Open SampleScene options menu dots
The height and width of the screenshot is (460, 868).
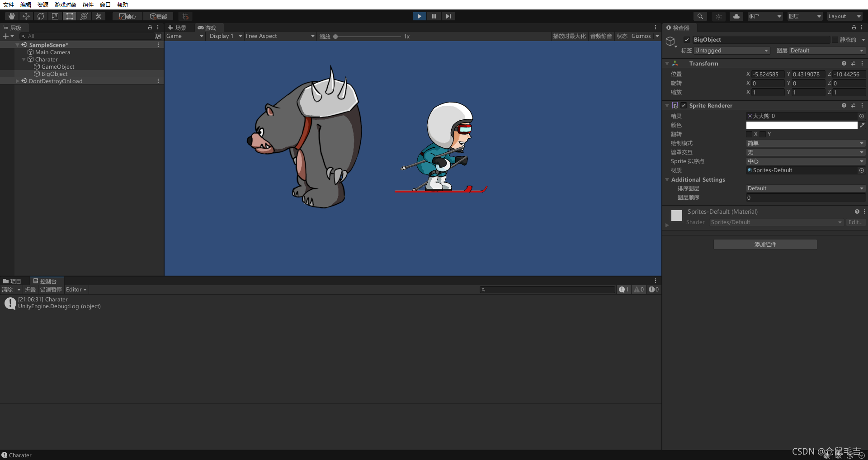pos(158,45)
